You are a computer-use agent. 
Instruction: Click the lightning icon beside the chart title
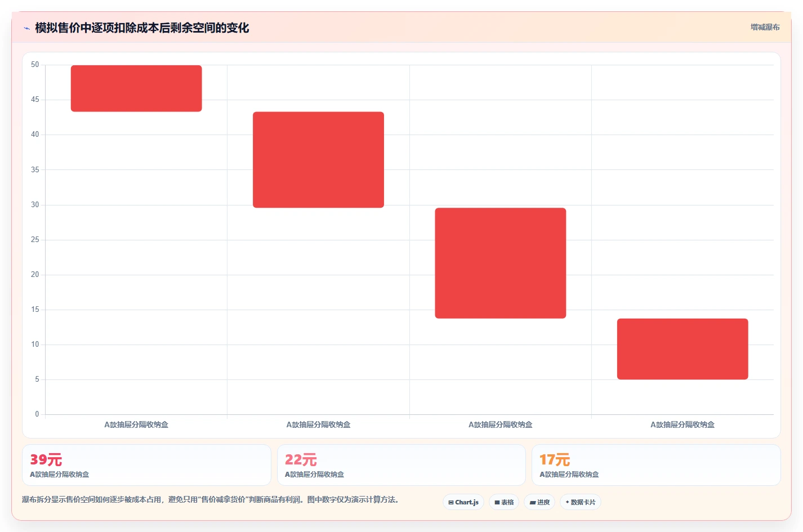pyautogui.click(x=26, y=28)
